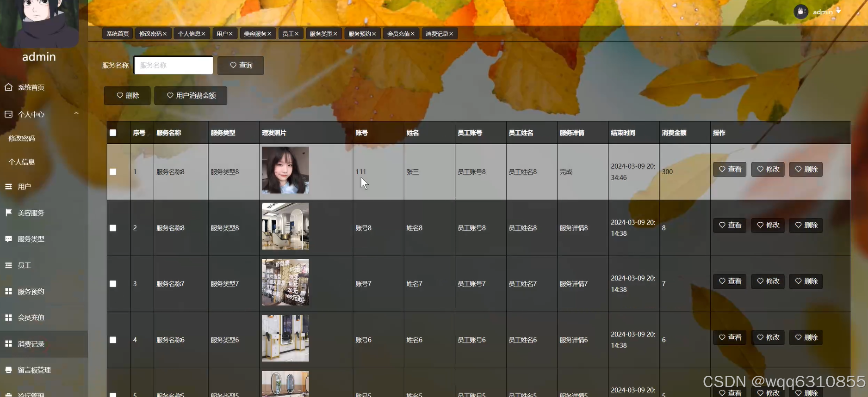Open 美容服务 sidebar item

tap(31, 213)
